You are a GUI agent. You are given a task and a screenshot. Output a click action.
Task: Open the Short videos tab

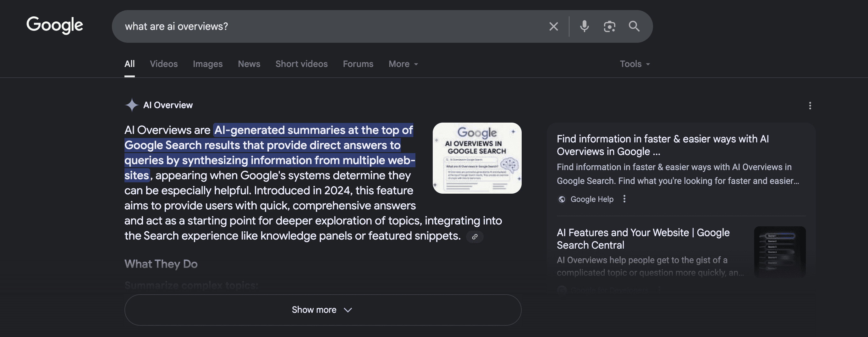pos(301,64)
